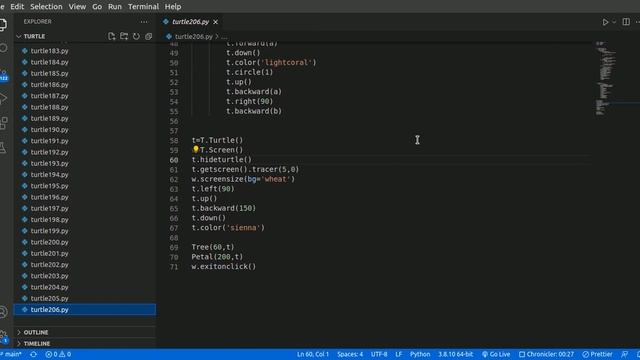Select the turtle206.py editor tab
Viewport: 640px width, 360px height.
click(190, 22)
